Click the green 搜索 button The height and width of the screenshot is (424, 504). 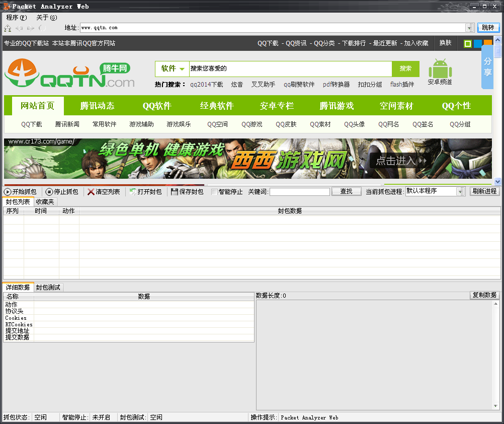405,68
